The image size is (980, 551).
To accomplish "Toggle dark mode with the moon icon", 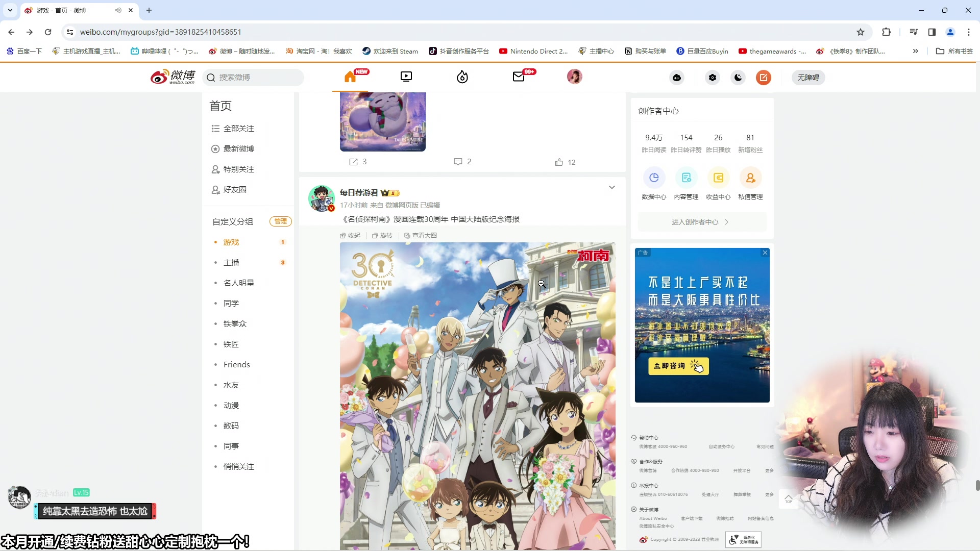I will 738,78.
